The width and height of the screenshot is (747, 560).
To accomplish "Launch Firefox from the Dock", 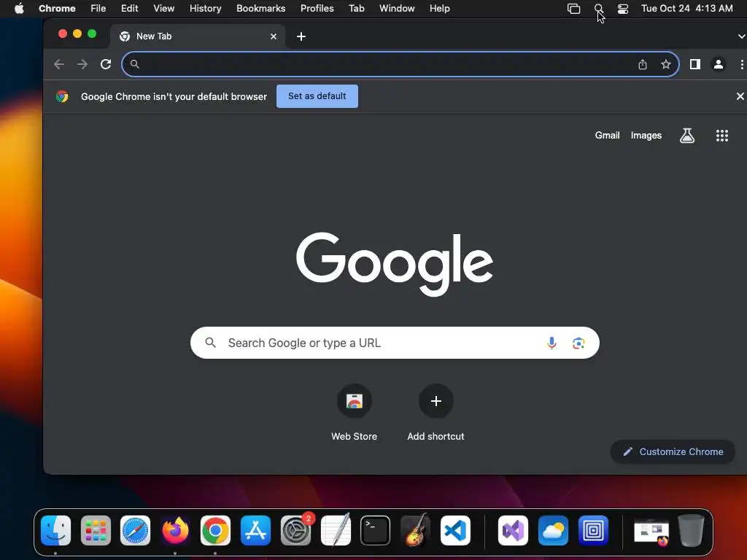I will 175,531.
